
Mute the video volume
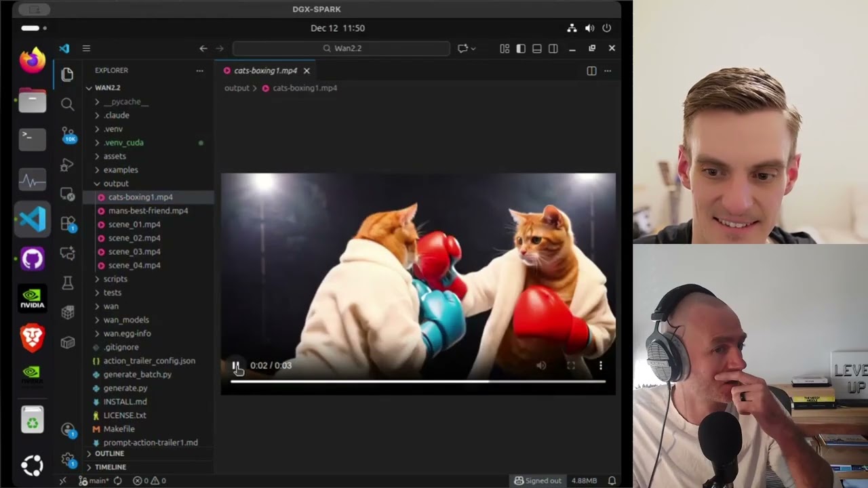click(540, 365)
